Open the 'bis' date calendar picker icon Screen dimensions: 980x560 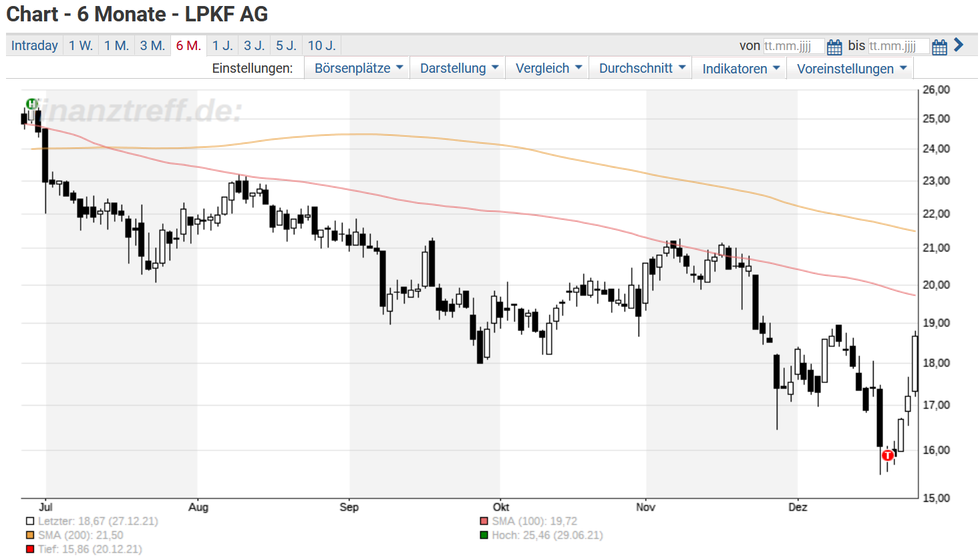pyautogui.click(x=939, y=47)
